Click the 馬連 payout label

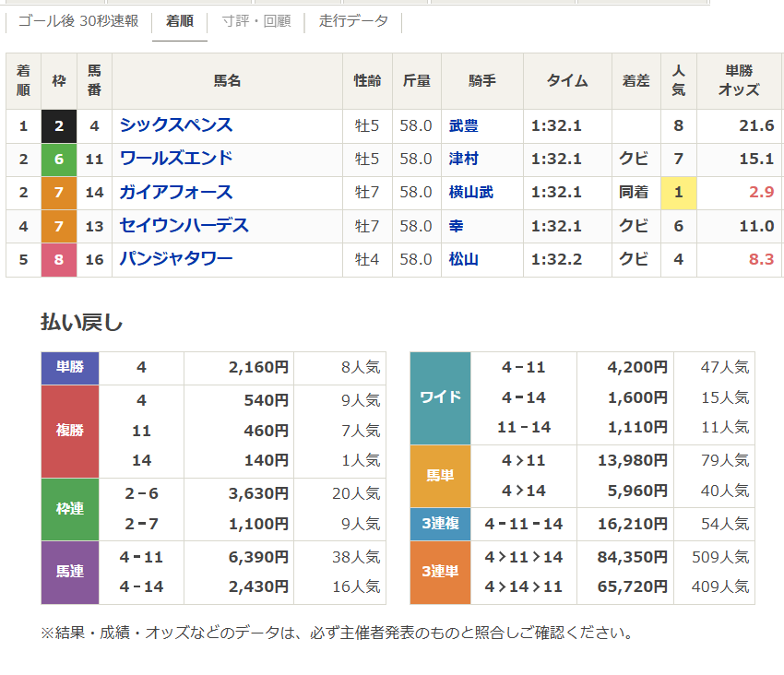pyautogui.click(x=70, y=572)
